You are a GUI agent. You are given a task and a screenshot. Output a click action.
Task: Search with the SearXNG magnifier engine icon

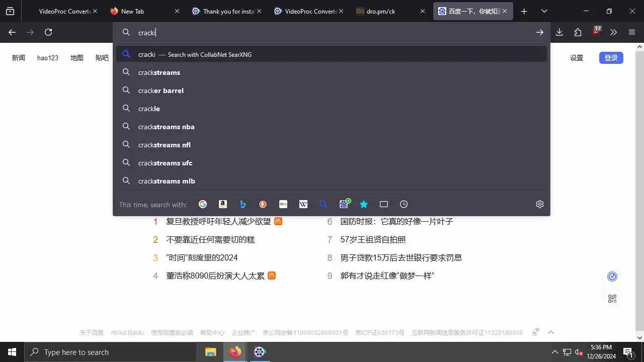coord(324,204)
